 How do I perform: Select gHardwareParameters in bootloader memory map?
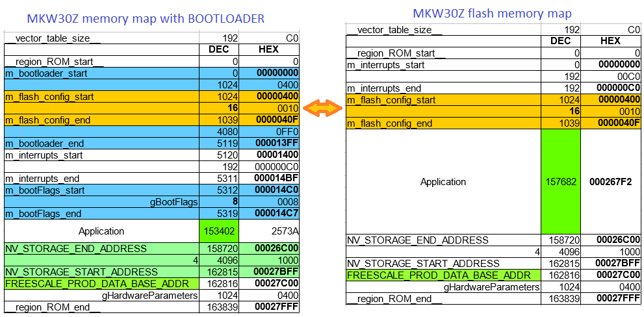tap(150, 295)
